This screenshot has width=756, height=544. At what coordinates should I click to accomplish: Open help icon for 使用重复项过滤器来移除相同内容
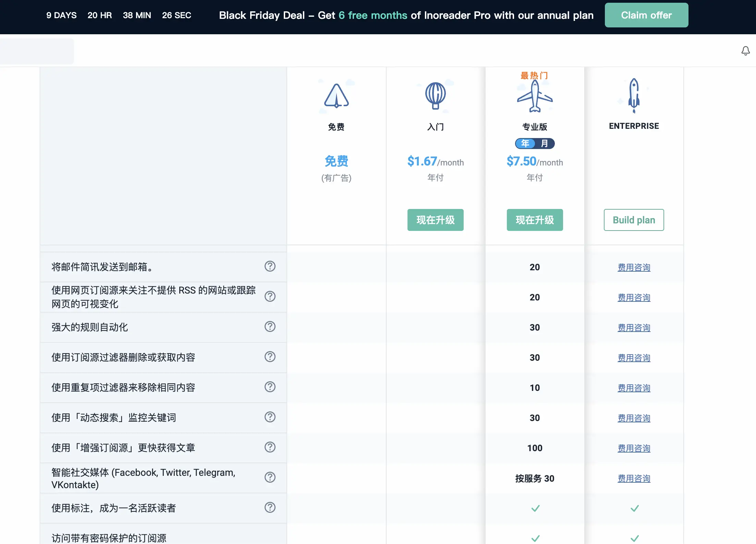270,387
